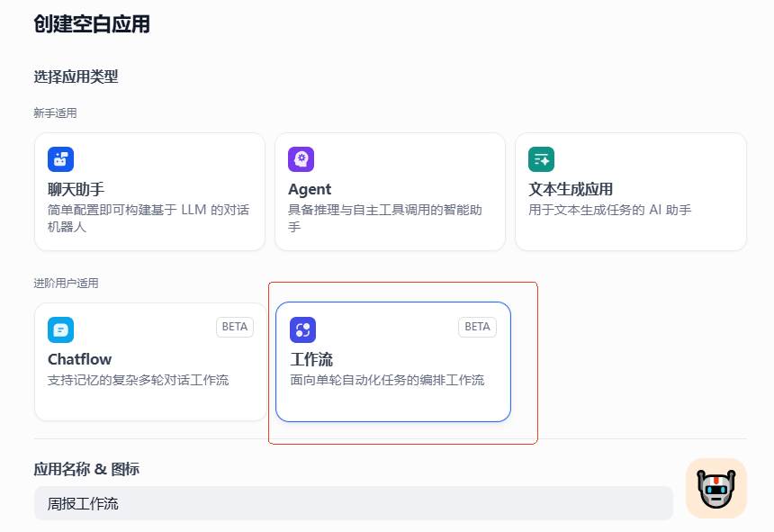Select the 聊天助手 app type title
The width and height of the screenshot is (774, 532).
pos(76,189)
